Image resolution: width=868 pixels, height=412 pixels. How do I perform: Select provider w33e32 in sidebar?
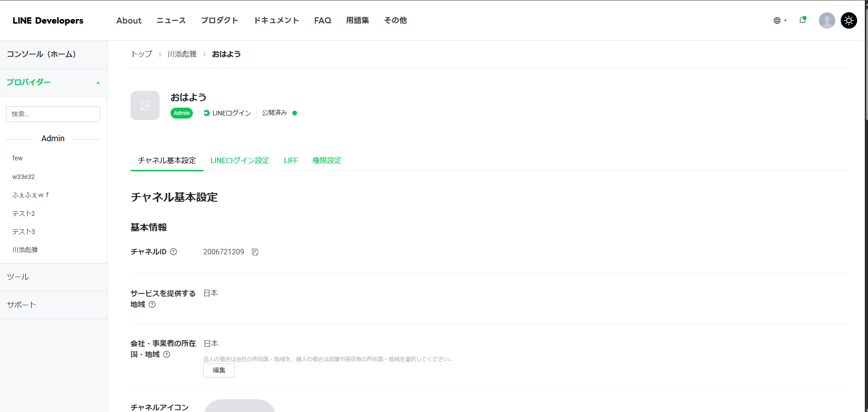click(x=23, y=177)
